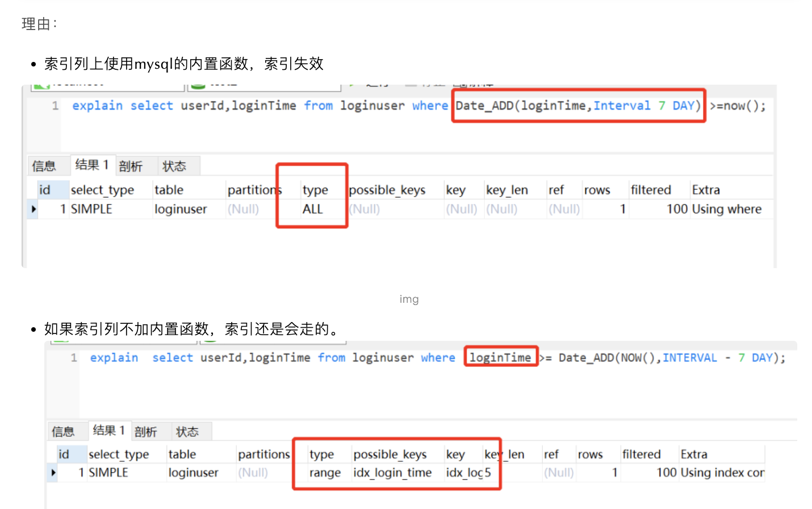
Task: Open the 状态 tab in the lower query panel
Action: tap(187, 432)
